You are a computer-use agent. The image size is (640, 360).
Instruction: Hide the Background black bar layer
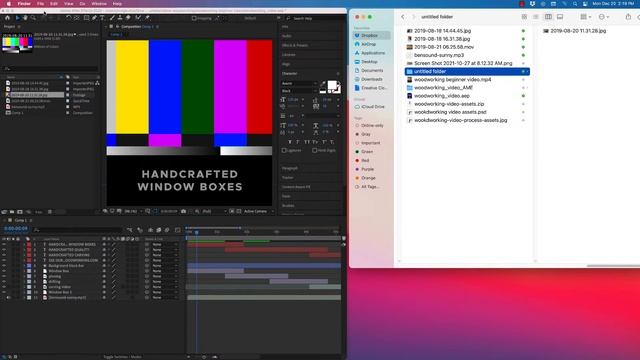coord(4,265)
